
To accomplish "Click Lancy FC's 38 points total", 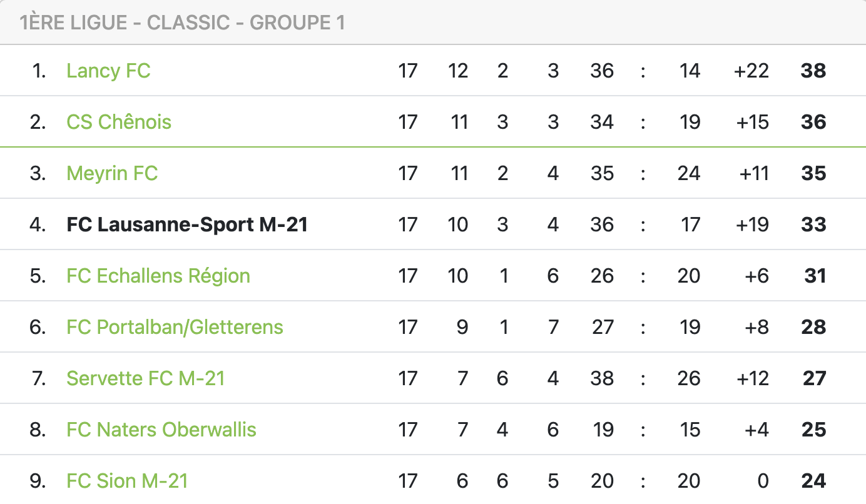I will tap(813, 71).
